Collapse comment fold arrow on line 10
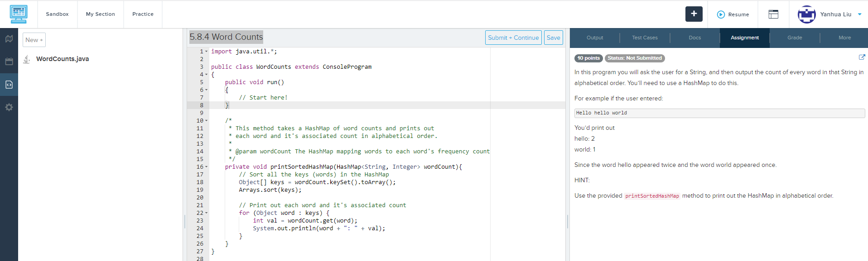The image size is (868, 261). 207,121
